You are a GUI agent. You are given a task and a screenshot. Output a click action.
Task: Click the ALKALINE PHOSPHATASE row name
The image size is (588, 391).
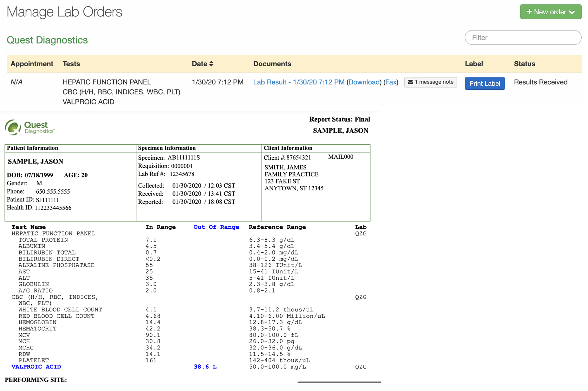tap(56, 265)
